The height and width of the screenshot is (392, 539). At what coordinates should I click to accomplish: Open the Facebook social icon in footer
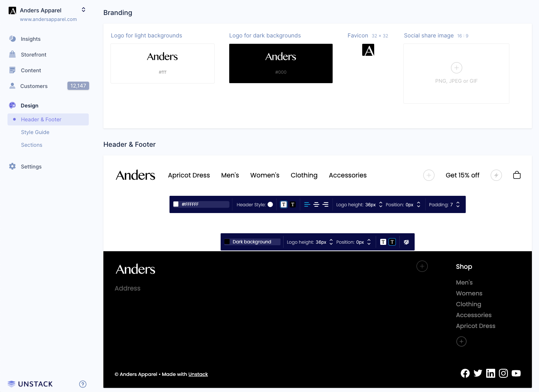tap(465, 373)
